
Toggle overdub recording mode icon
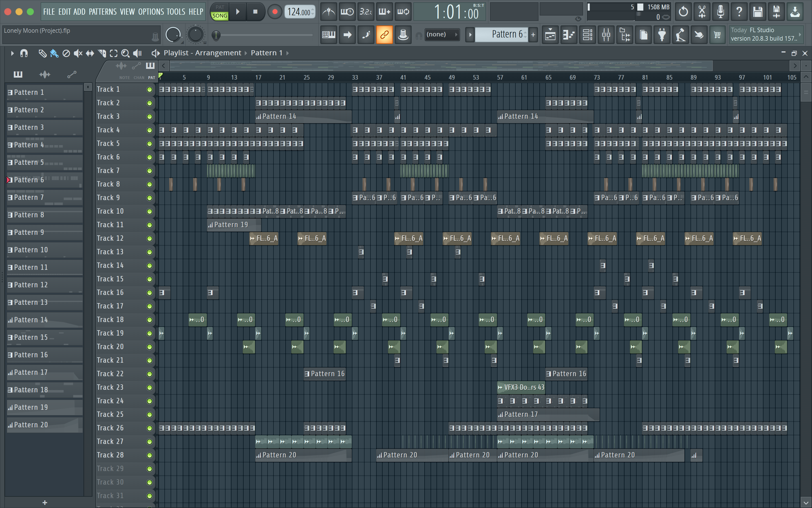coord(385,12)
